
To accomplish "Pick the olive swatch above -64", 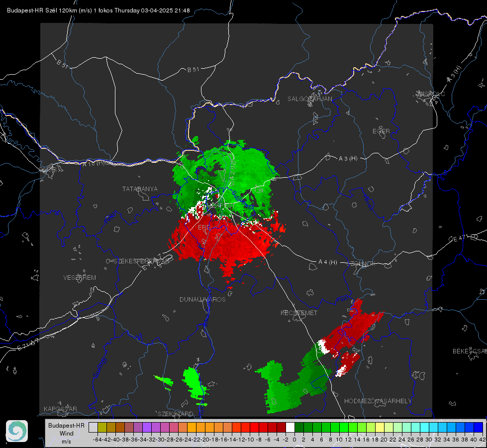I will click(102, 428).
